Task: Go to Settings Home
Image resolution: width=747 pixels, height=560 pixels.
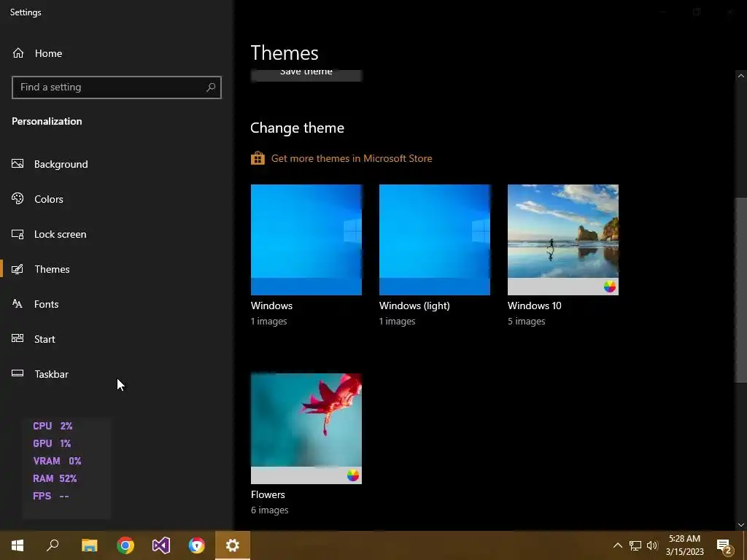Action: [116, 52]
